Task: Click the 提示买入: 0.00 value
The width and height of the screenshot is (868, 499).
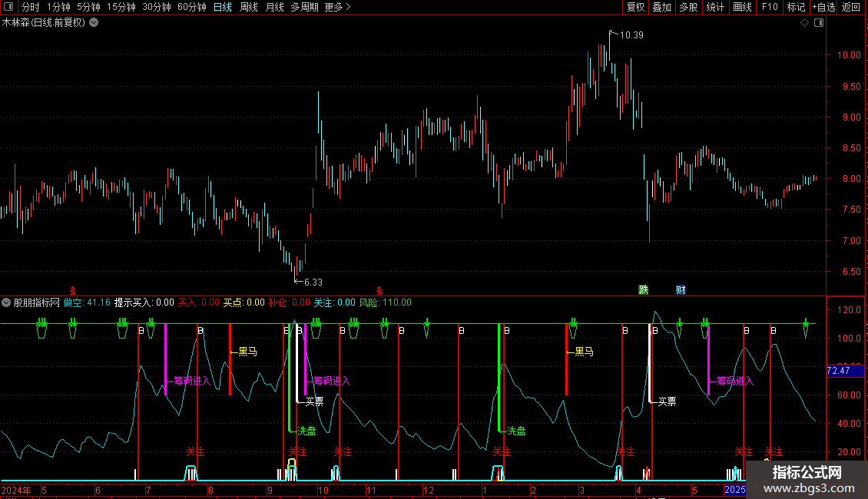Action: (x=144, y=302)
